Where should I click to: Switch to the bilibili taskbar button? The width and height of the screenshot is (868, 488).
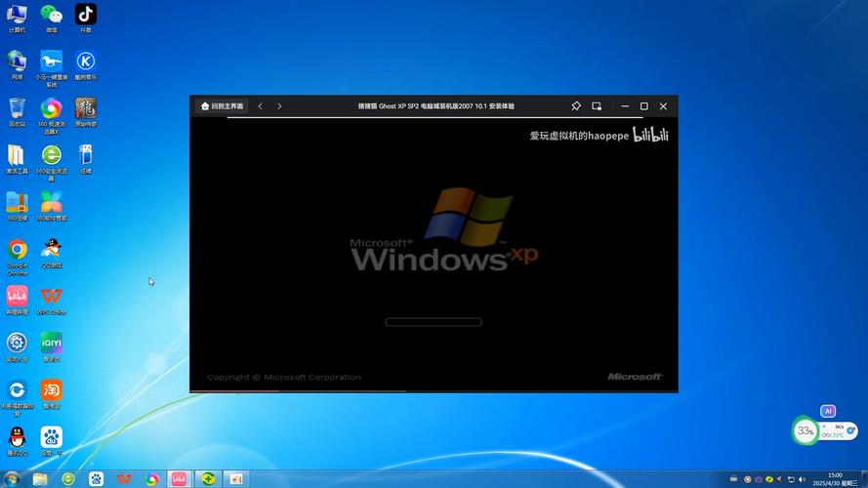click(180, 479)
